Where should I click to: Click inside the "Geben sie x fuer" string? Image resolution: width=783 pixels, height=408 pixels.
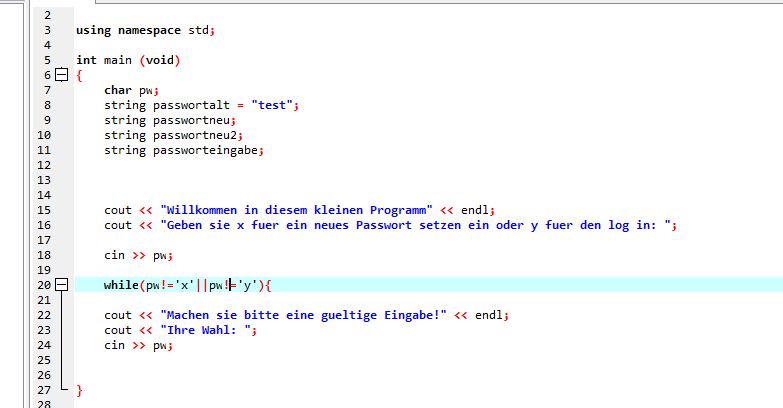(x=300, y=225)
